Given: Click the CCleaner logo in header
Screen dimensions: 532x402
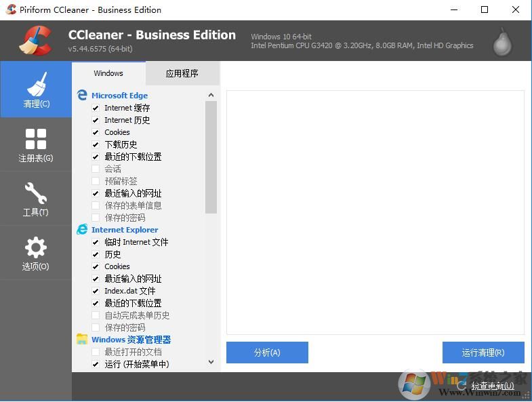Looking at the screenshot, I should click(x=35, y=40).
